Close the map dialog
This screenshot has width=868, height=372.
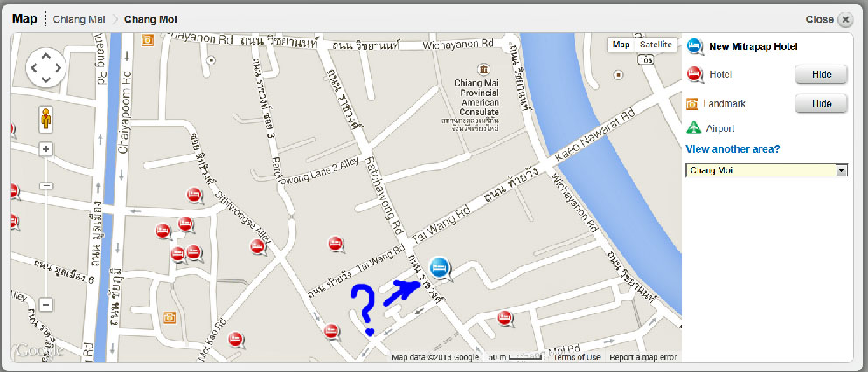point(844,20)
